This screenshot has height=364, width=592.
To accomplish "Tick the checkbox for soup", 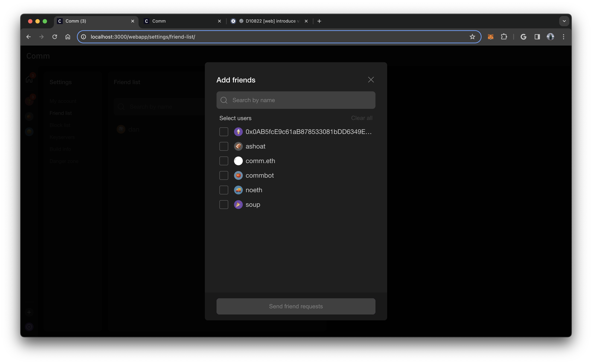I will pos(224,205).
